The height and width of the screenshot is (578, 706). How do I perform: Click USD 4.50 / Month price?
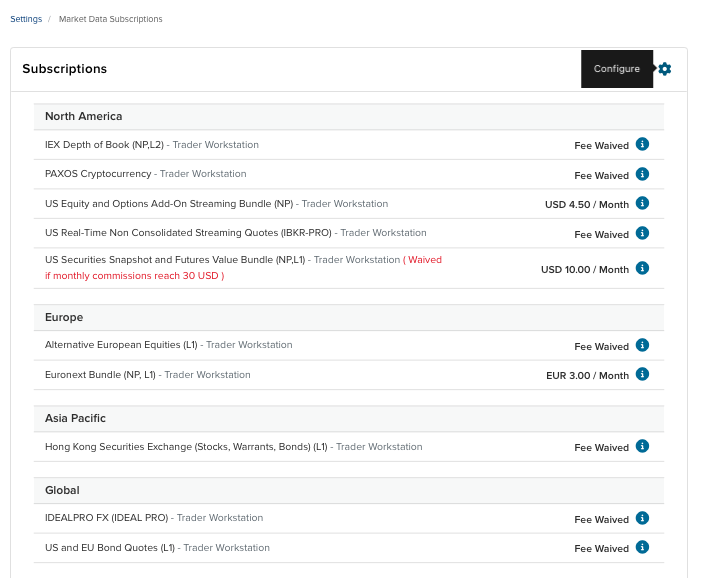tap(587, 204)
